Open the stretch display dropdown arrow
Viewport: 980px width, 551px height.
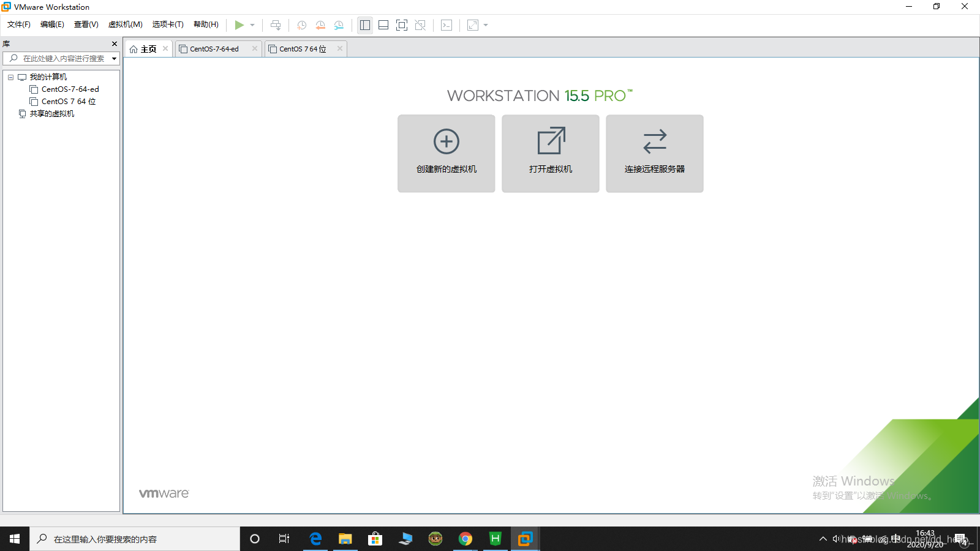point(486,25)
